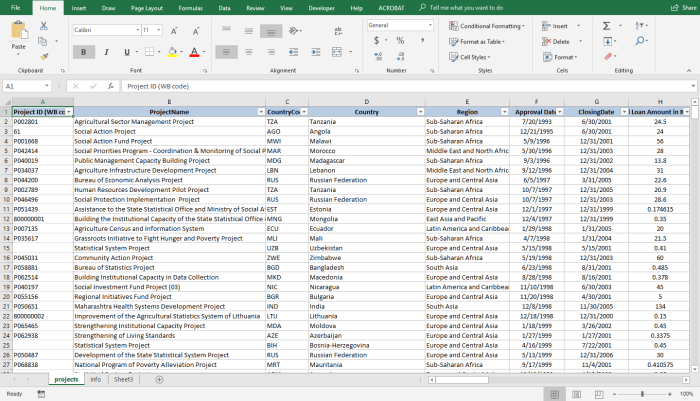Apply the Accounting dollar format
This screenshot has width=700, height=401.
click(376, 41)
